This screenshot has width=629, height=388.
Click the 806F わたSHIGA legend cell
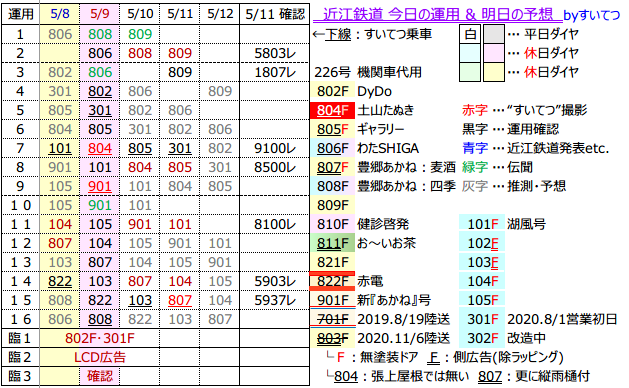pyautogui.click(x=332, y=148)
